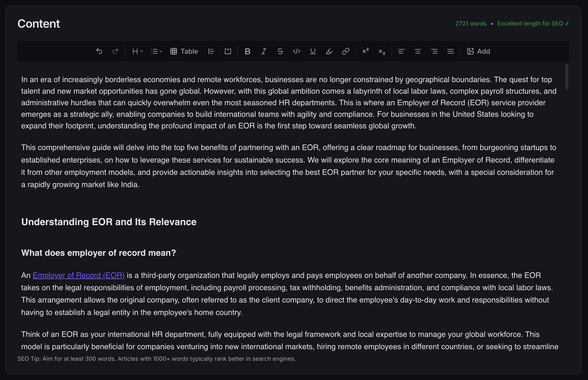The height and width of the screenshot is (380, 588).
Task: Toggle underline formatting
Action: click(313, 51)
